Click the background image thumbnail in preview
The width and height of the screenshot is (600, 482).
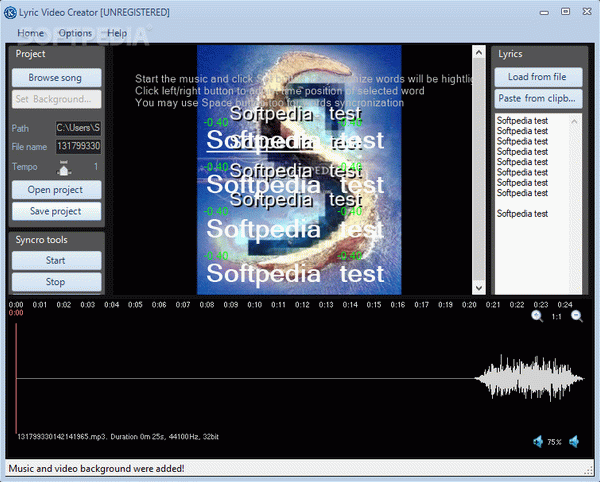coord(299,170)
